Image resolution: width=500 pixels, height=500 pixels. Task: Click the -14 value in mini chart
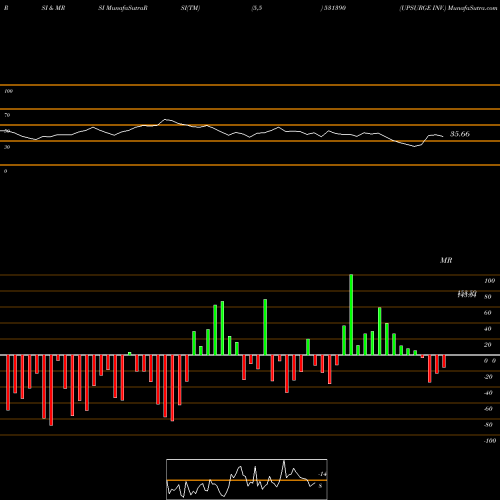pos(322,474)
